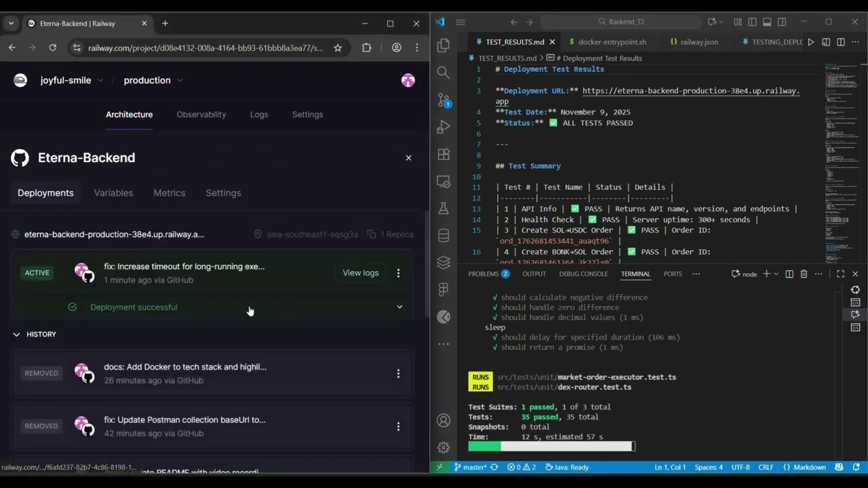Click Chrome address bar URL

(205, 47)
